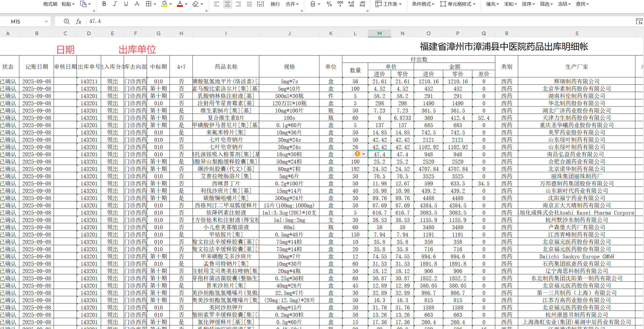The width and height of the screenshot is (644, 329).
Task: Open the font color dropdown arrow
Action: (186, 4)
